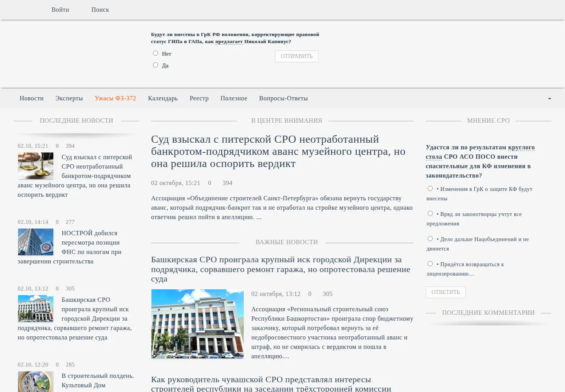Viewport: 565px width, 392px height.
Task: Click the '02 октября, 13:12' date text
Action: pos(276,294)
